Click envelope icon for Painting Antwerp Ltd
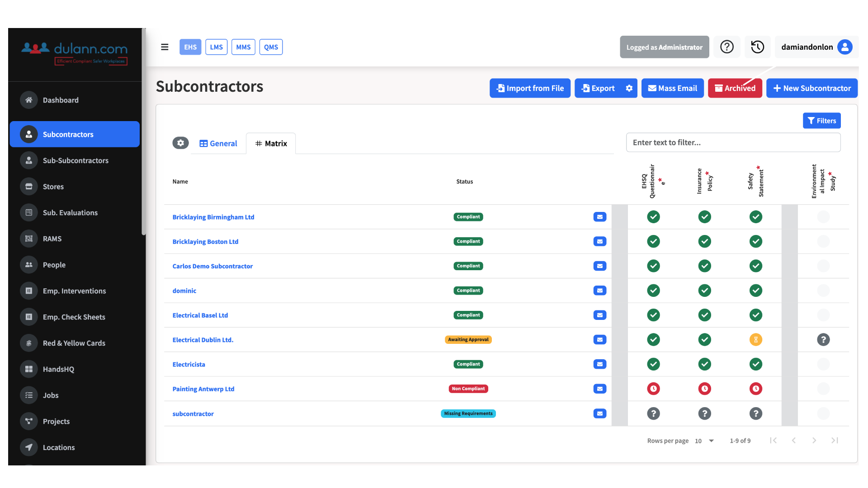The width and height of the screenshot is (868, 488). 599,389
